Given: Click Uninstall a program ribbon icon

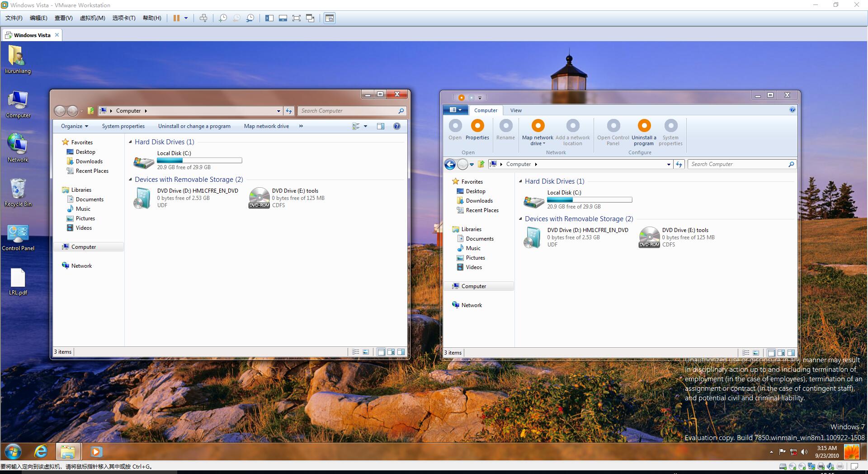Looking at the screenshot, I should 644,126.
